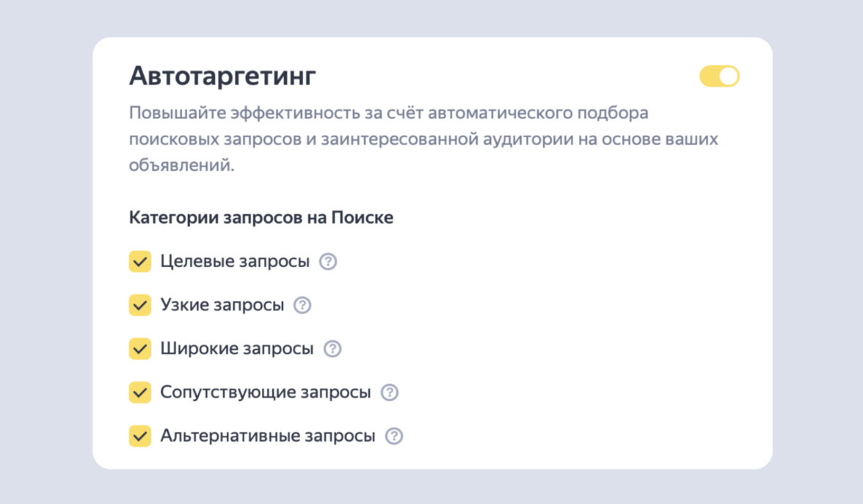The width and height of the screenshot is (863, 504).
Task: Uncheck the Узкие запросы checkbox
Action: [140, 305]
